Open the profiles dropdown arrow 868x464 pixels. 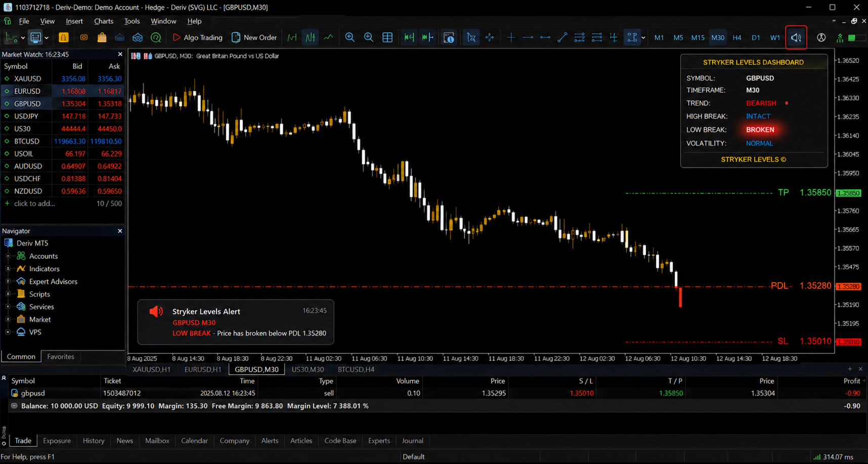(47, 38)
